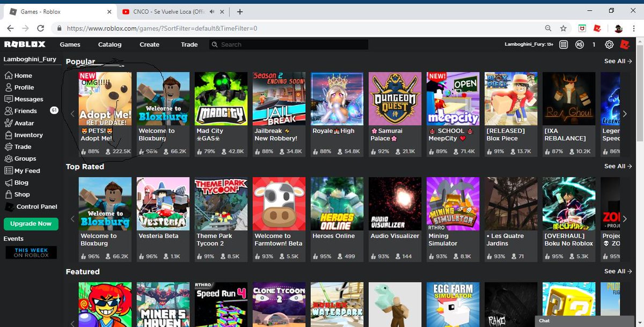Open Blog from the sidebar
644x327 pixels.
(17, 183)
